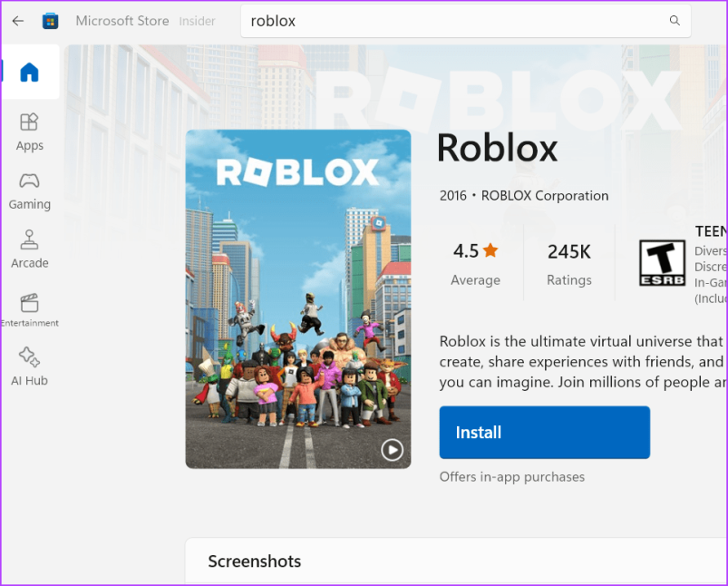The width and height of the screenshot is (728, 586).
Task: Click the "Offers in-app purchases" text
Action: click(512, 477)
